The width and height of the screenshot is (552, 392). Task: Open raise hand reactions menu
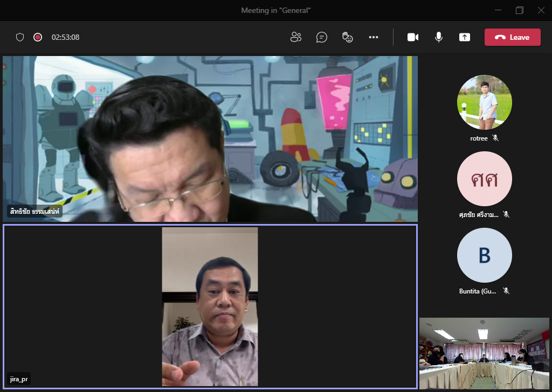(348, 37)
